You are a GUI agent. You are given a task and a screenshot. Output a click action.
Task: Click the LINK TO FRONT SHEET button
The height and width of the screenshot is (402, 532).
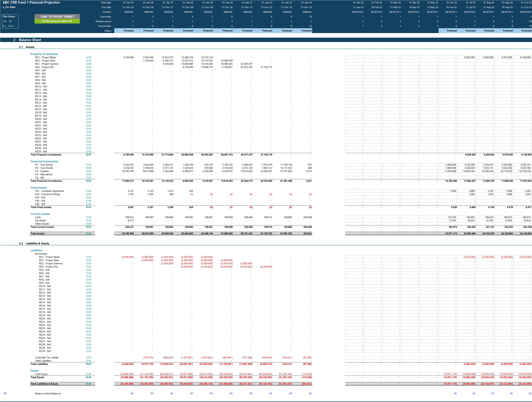pyautogui.click(x=57, y=17)
